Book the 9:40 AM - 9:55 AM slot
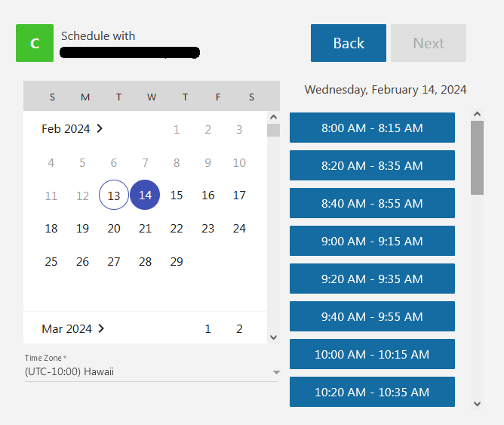Viewport: 504px width, 425px height. click(372, 316)
